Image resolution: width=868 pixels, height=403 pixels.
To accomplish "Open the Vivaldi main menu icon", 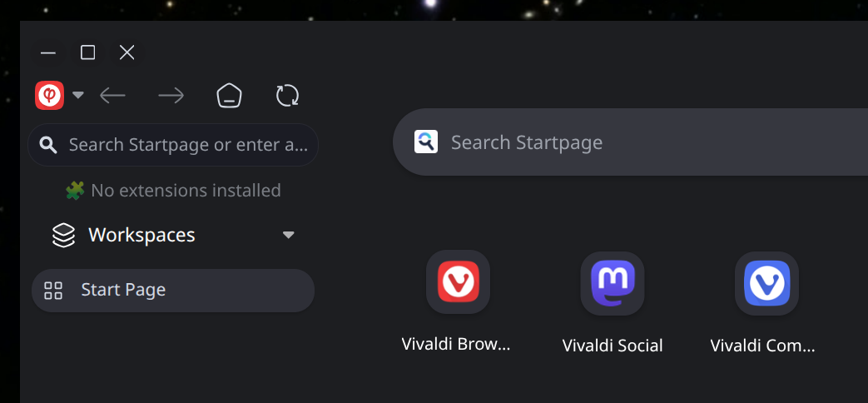I will [49, 95].
